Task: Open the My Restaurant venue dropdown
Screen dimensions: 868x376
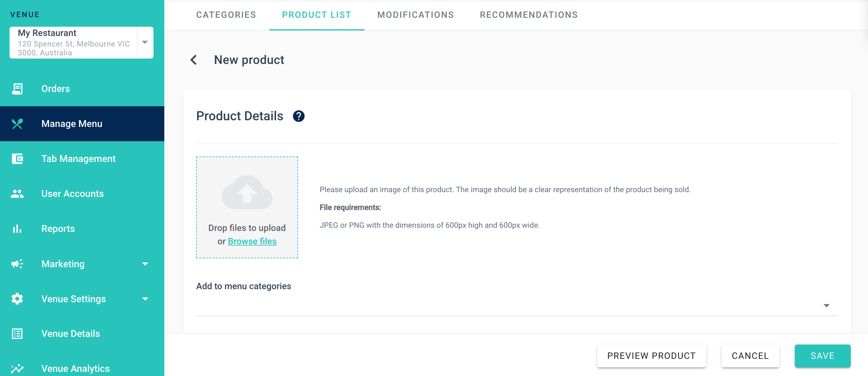Action: pos(145,42)
